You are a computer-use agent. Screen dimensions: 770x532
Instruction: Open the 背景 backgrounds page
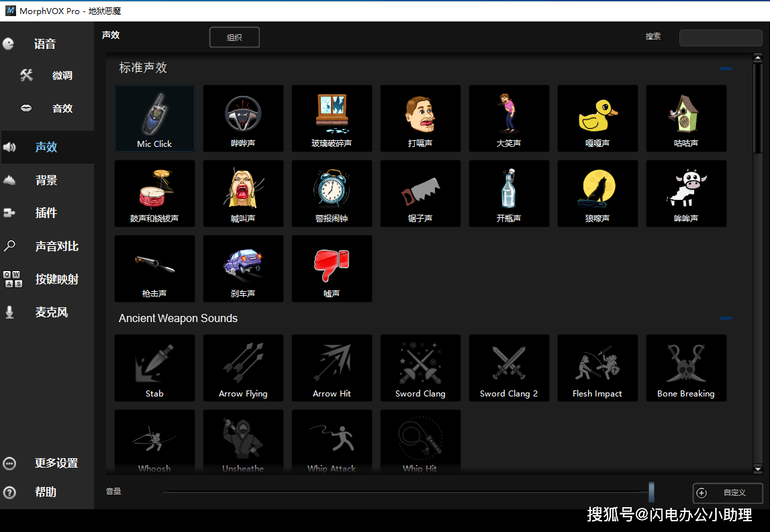(46, 180)
